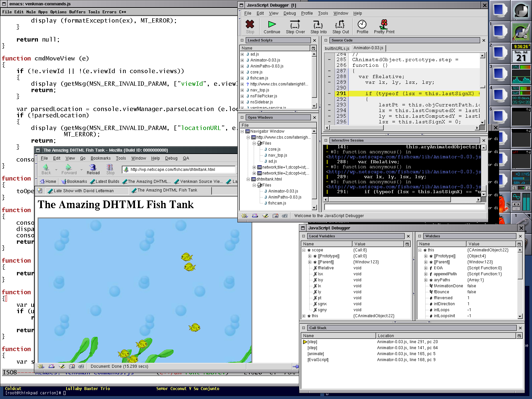Collapse Navigator Window tree node
532x399 pixels.
click(x=242, y=131)
